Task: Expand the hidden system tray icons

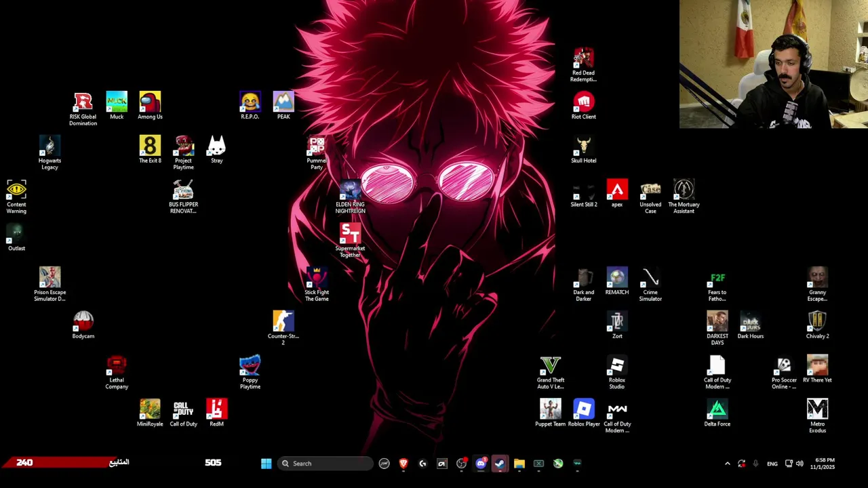Action: 728,464
